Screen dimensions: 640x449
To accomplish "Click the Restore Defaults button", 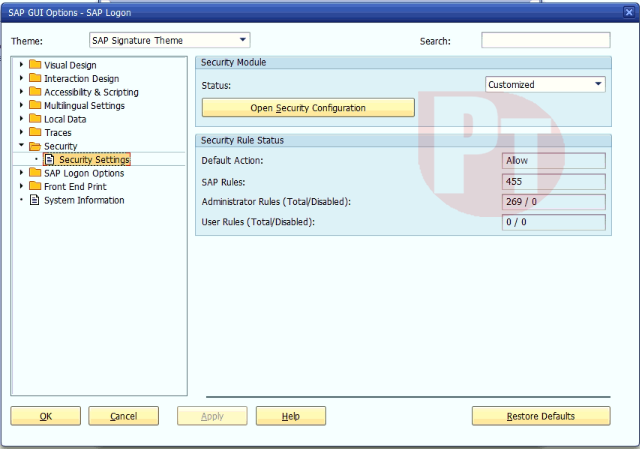I will pyautogui.click(x=541, y=416).
